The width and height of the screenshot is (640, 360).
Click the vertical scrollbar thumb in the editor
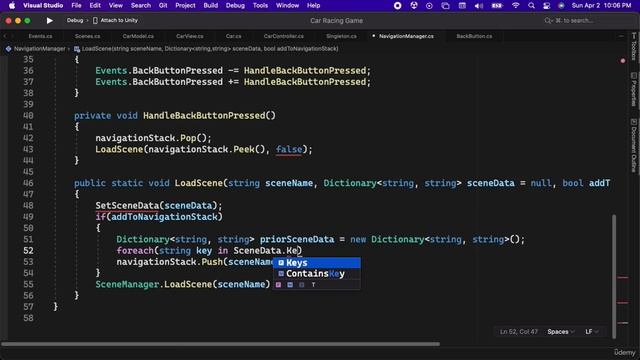click(x=614, y=276)
